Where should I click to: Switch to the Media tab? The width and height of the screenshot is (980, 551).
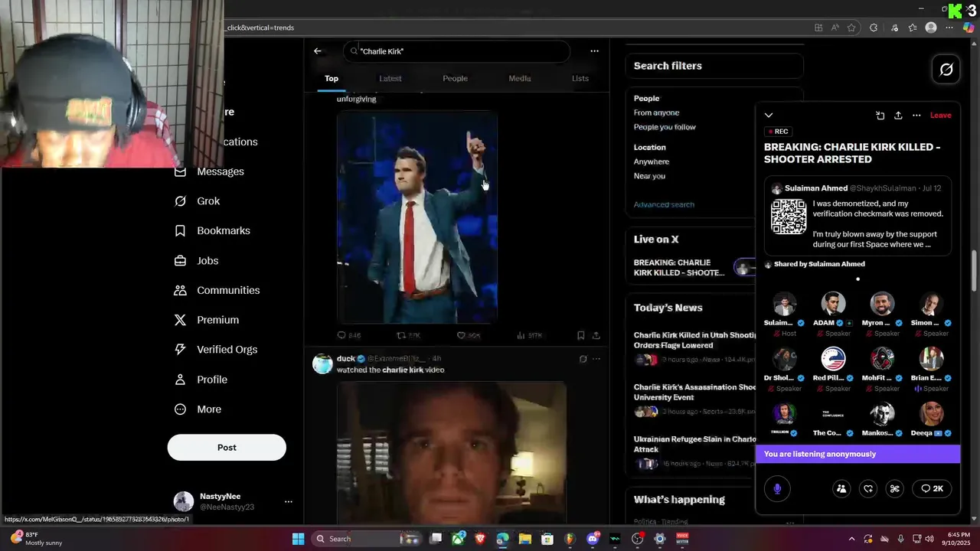(x=520, y=78)
